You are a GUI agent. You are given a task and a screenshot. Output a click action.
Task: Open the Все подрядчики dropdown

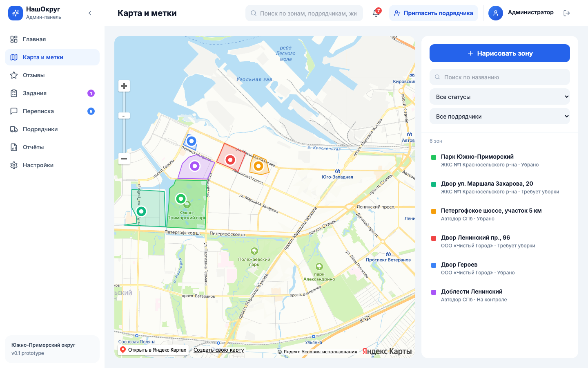coord(500,117)
